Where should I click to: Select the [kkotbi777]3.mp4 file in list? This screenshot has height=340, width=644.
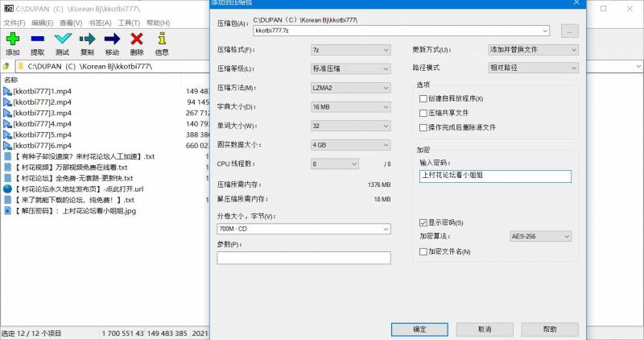coord(43,114)
